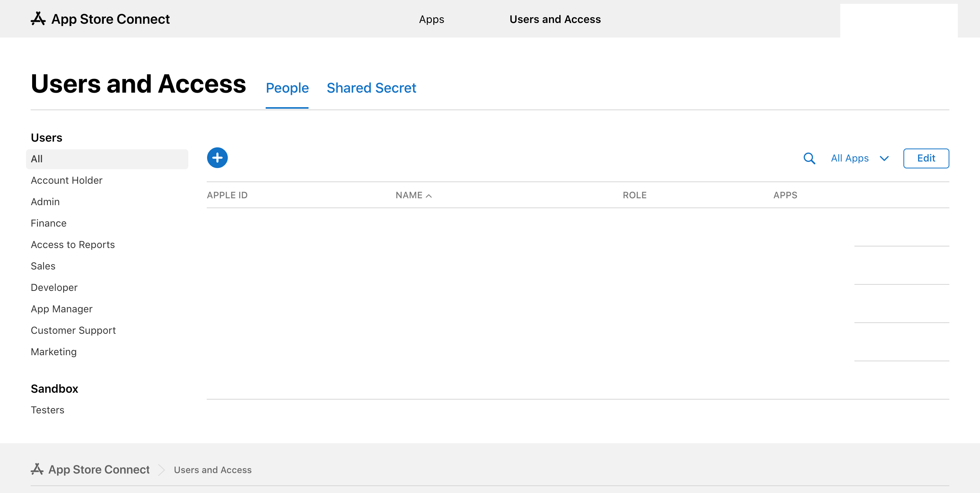This screenshot has width=980, height=493.
Task: Filter users by Finance role
Action: (x=49, y=223)
